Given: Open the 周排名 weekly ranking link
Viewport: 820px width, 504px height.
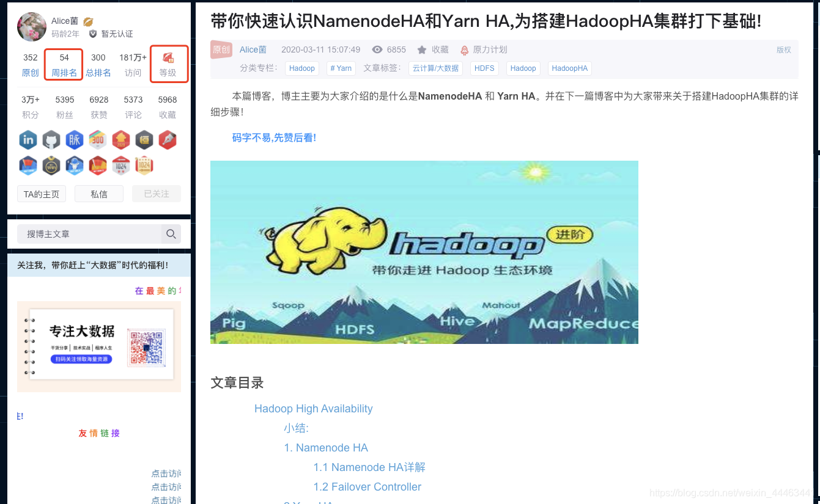Looking at the screenshot, I should pyautogui.click(x=64, y=73).
